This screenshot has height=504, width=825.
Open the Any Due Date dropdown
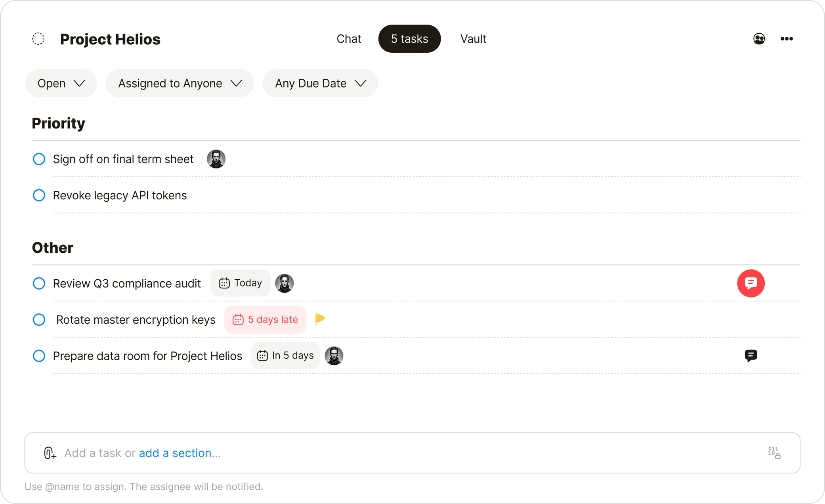pyautogui.click(x=319, y=83)
